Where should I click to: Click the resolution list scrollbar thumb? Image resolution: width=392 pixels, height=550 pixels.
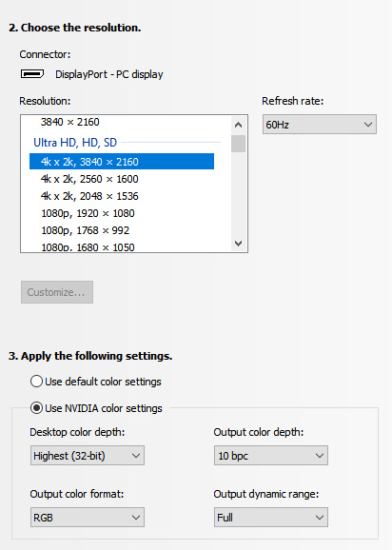click(238, 144)
